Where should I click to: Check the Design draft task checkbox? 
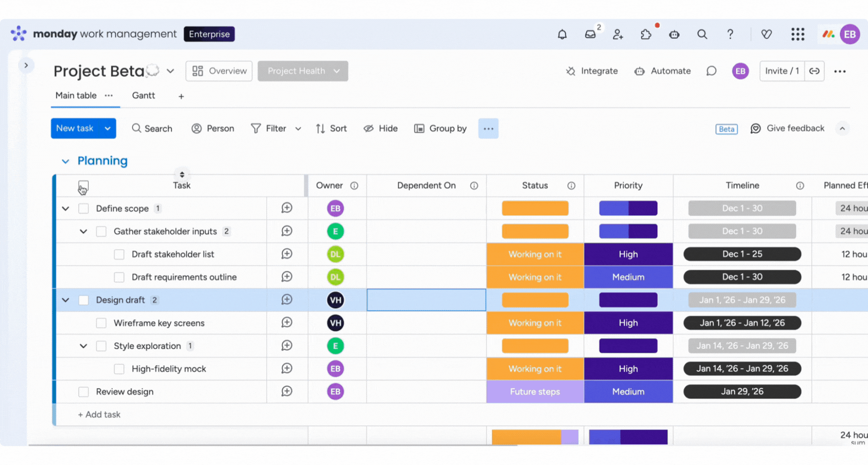83,300
